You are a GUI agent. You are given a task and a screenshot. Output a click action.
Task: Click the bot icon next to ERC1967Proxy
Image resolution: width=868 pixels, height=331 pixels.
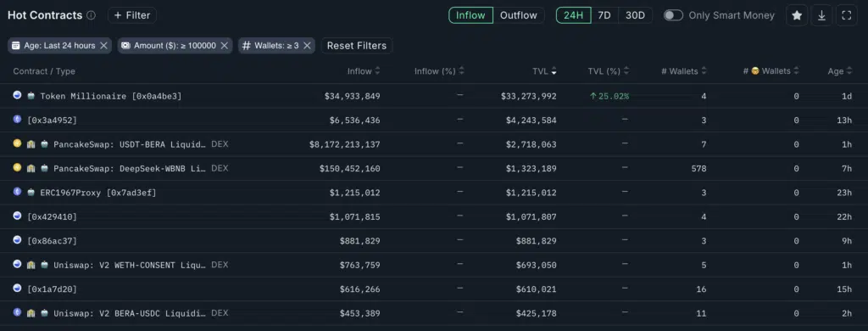pos(31,193)
